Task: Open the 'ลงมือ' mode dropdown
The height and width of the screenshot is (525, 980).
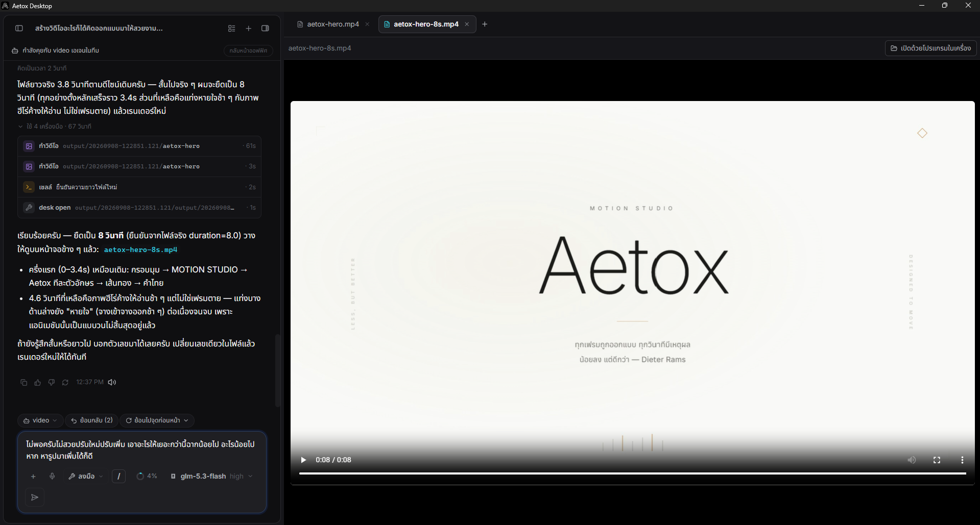Action: (86, 477)
